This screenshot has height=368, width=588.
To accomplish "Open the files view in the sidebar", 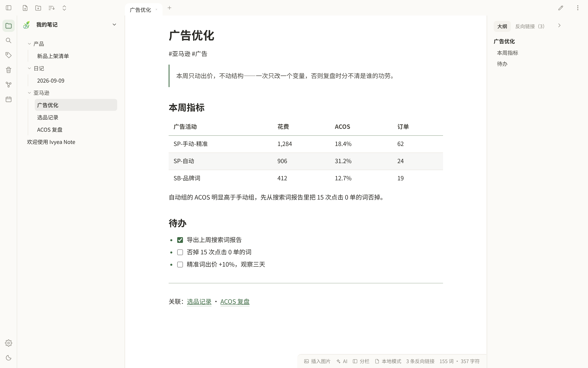I will 9,26.
